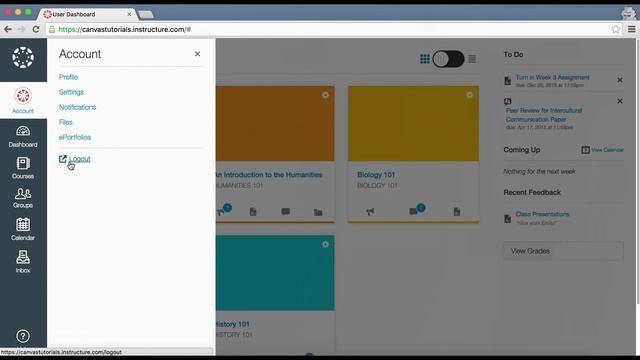Open settings gear on Humanities card
Screen dimensions: 640x360
(325, 95)
